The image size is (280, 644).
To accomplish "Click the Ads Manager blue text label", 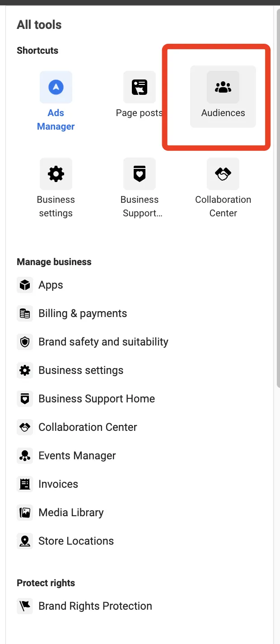I will point(56,120).
